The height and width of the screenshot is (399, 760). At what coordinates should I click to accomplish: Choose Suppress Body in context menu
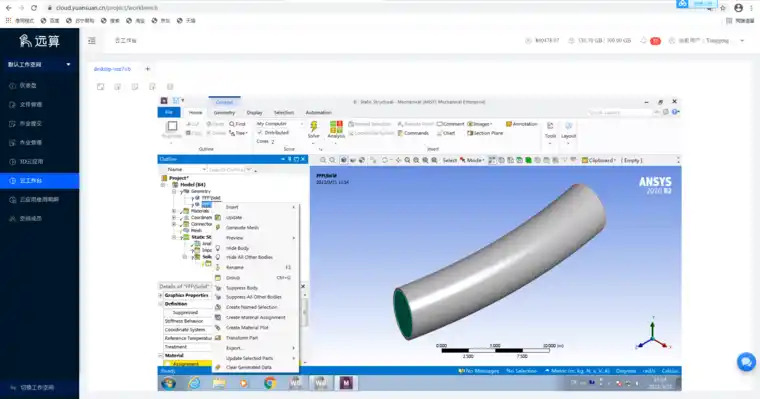[256, 287]
